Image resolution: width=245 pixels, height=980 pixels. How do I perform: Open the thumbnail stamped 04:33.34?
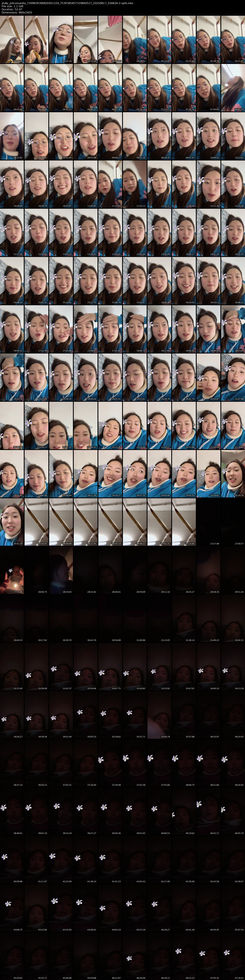[x=85, y=39]
